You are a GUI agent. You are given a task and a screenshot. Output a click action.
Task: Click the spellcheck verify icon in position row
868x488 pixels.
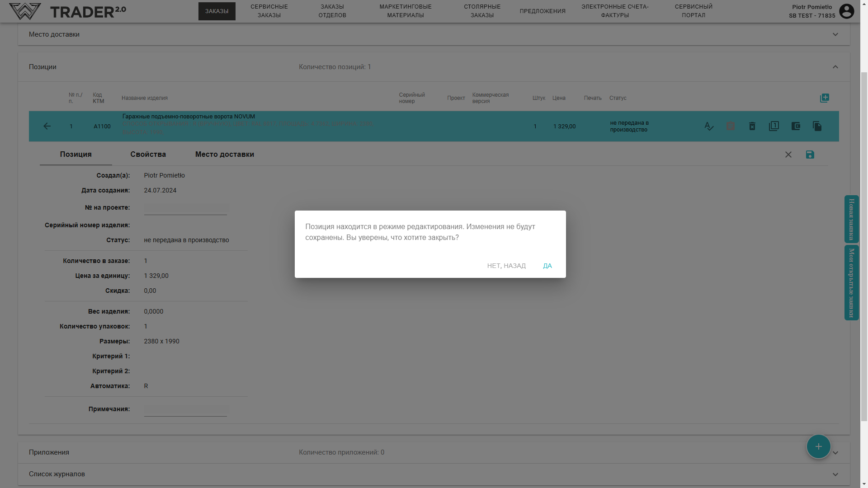[x=709, y=127]
